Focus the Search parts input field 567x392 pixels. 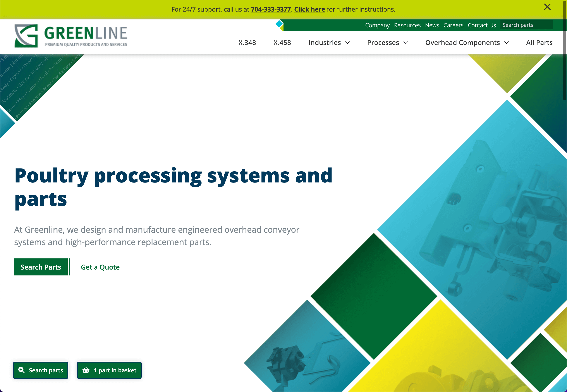[526, 25]
